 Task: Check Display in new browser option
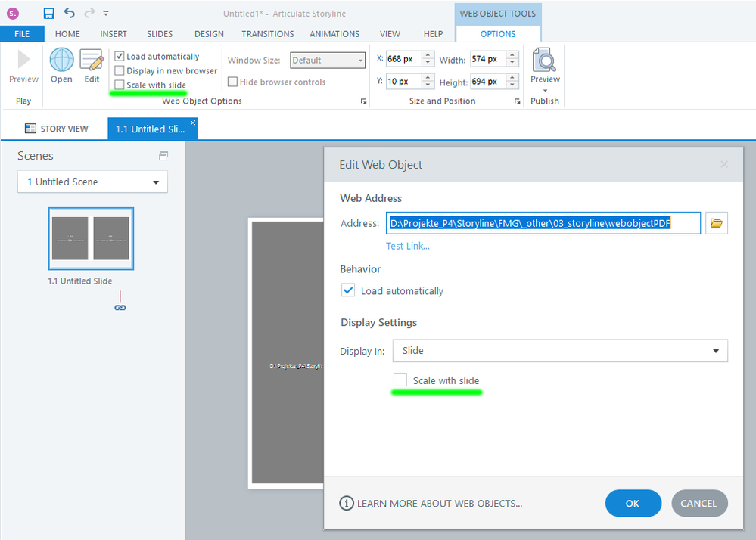point(120,71)
